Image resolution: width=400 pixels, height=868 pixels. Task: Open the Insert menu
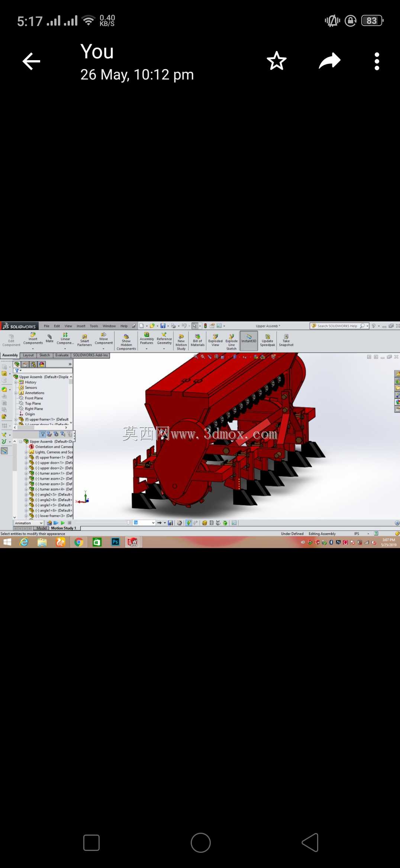point(81,326)
